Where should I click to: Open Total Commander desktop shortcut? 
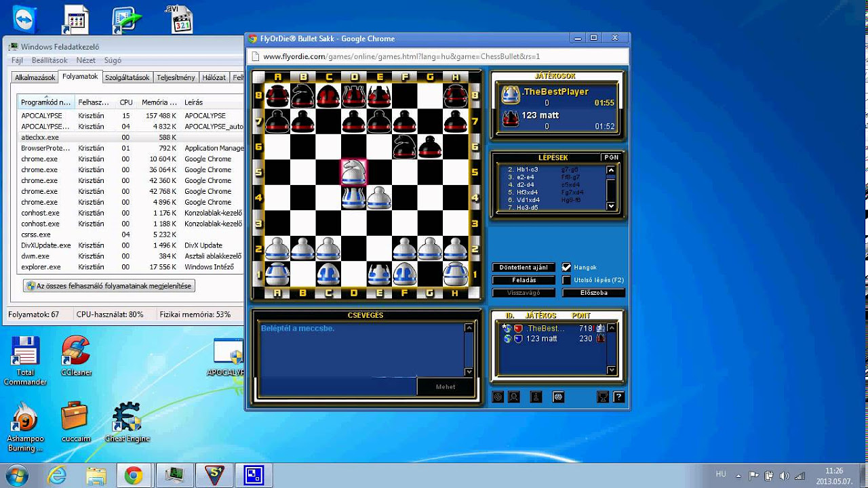coord(26,360)
